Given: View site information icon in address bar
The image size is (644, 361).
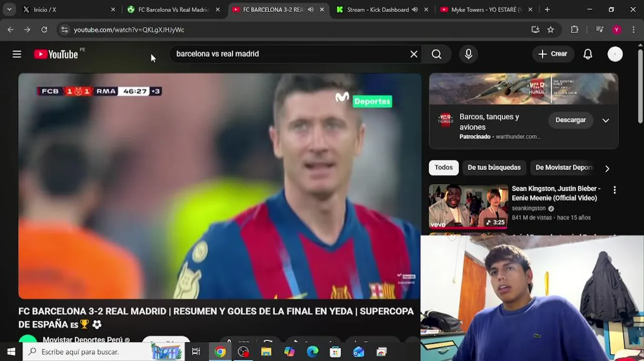Looking at the screenshot, I should [x=64, y=30].
